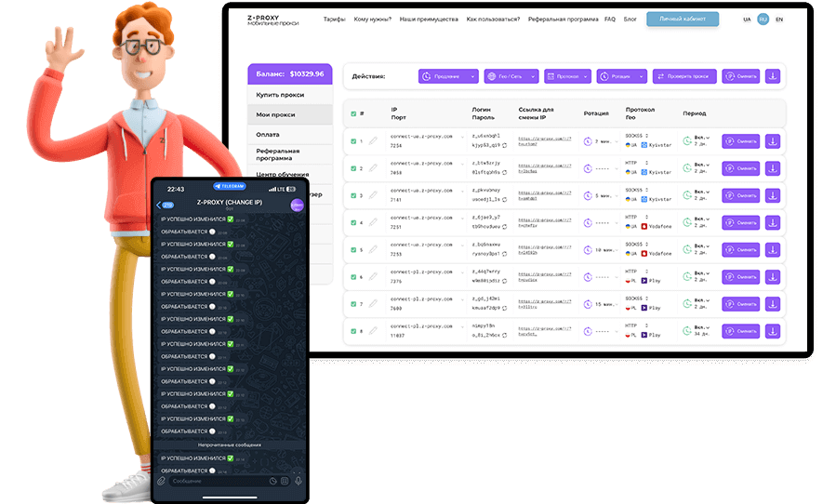Uncheck the checkbox for row 2

353,168
